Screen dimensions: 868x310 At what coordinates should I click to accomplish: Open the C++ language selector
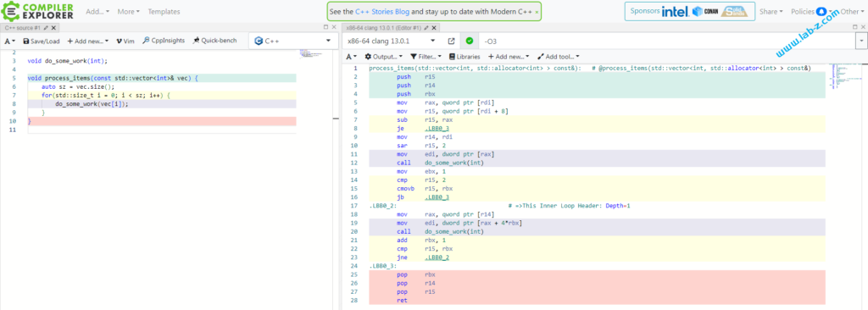[x=292, y=41]
